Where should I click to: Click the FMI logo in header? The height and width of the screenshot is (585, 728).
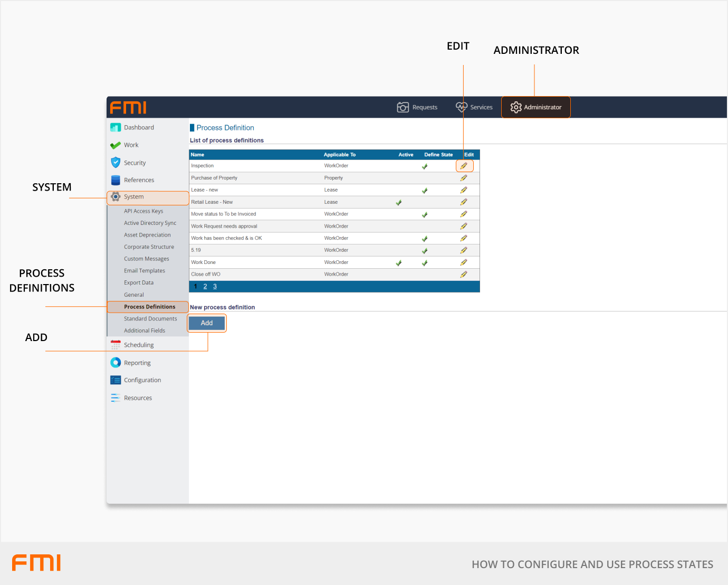pos(128,108)
